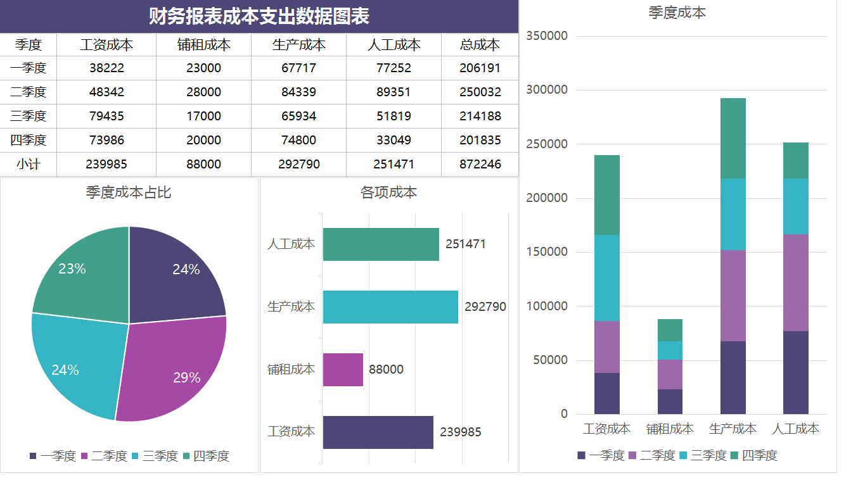
Task: Select the cell with value 74800
Action: coord(299,141)
